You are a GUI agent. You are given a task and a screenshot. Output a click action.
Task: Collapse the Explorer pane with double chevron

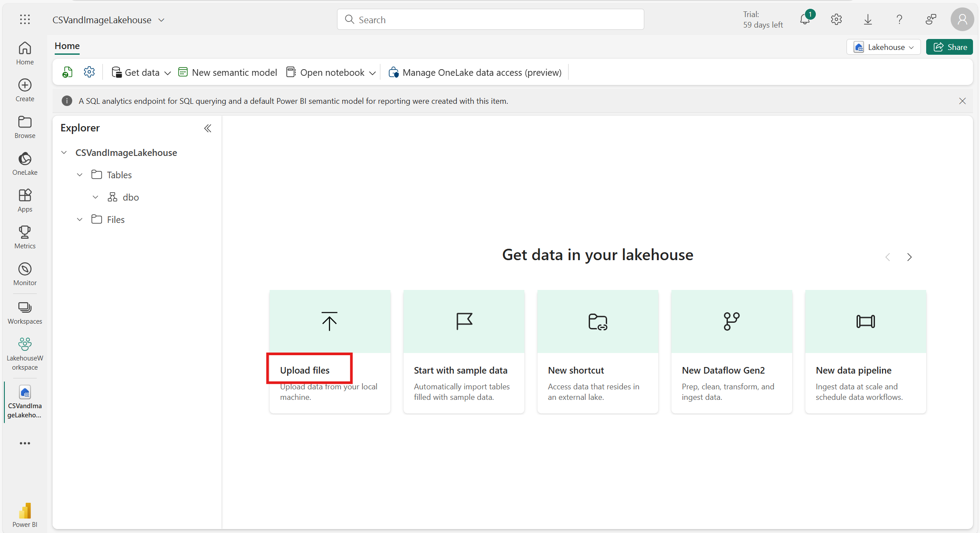point(207,128)
